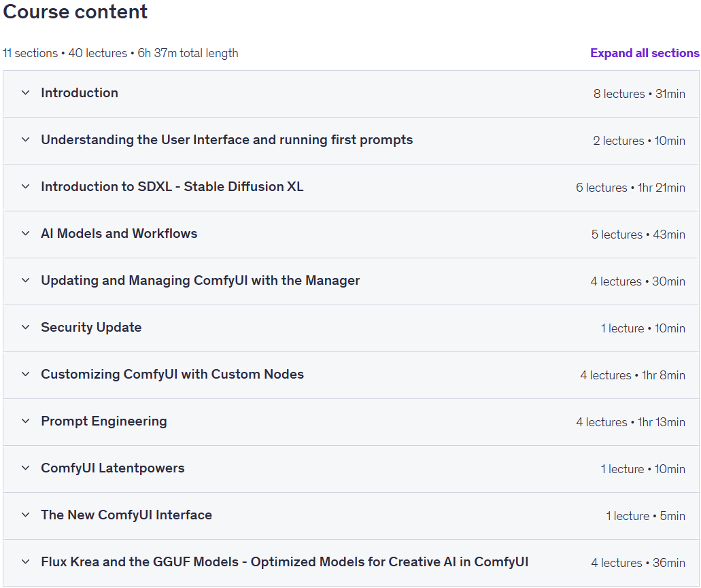Expand the Customizing ComfyUI with Custom Nodes chevron

[25, 375]
